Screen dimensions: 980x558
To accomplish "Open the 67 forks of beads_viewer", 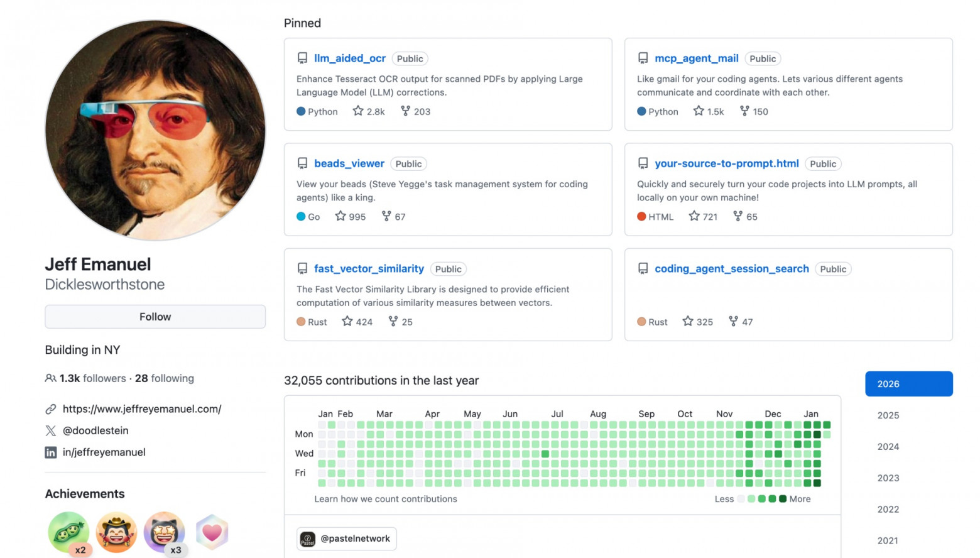I will (394, 217).
